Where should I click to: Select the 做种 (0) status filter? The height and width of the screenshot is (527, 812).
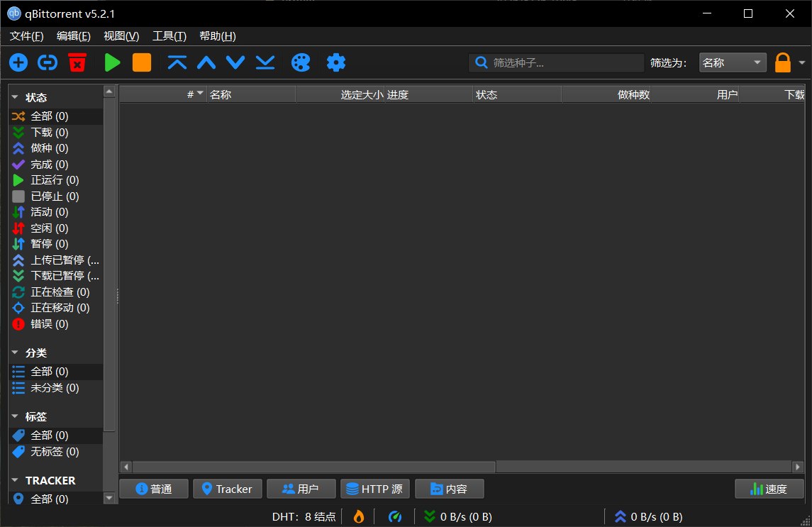[x=56, y=148]
